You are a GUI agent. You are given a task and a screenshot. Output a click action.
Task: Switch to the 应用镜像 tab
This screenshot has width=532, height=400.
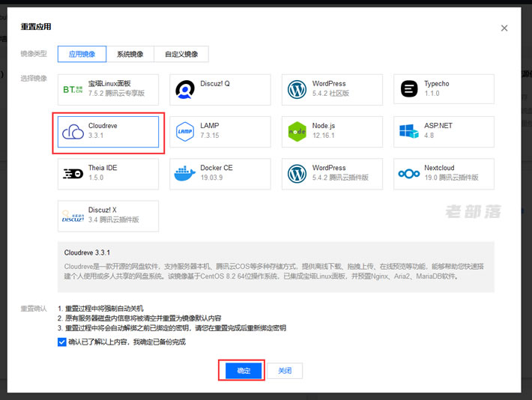[82, 54]
